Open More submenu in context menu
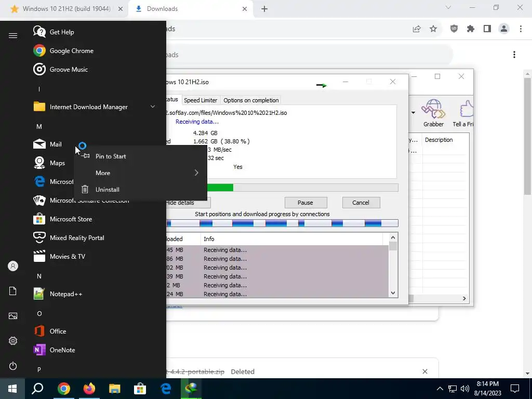This screenshot has width=532, height=399. [140, 173]
